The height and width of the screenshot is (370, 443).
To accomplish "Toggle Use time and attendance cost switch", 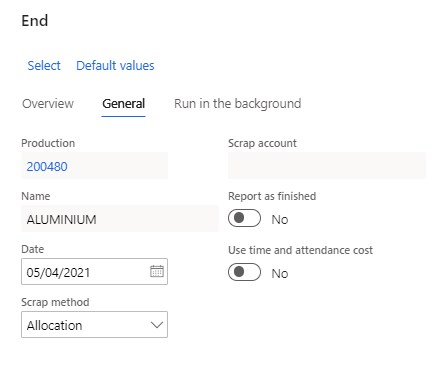I will (x=244, y=272).
